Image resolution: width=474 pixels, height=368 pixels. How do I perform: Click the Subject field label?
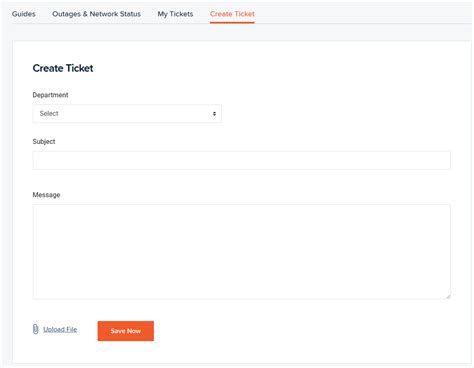44,141
